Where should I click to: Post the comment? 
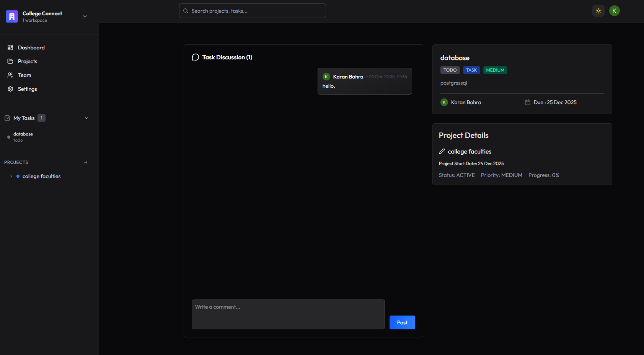402,322
